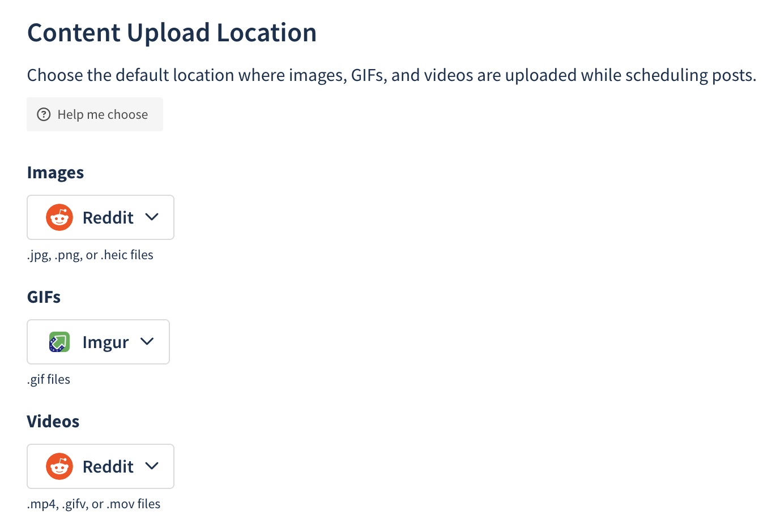
Task: Click the Help me choose button
Action: (95, 114)
